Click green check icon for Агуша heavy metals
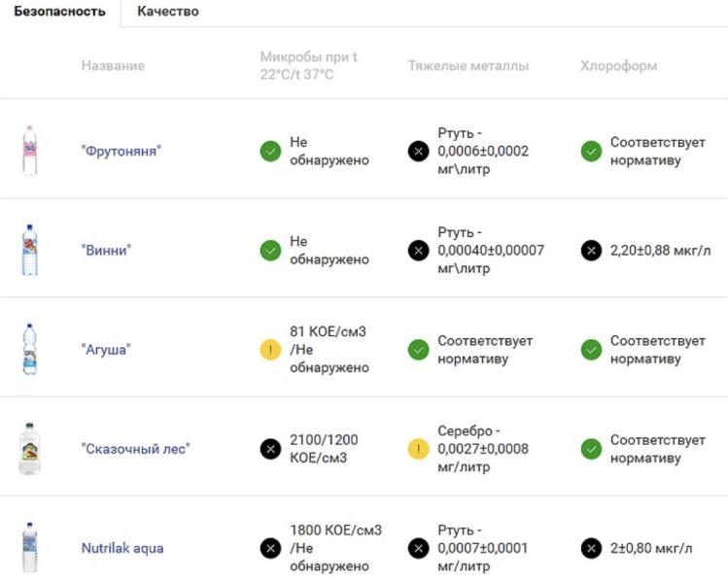Image resolution: width=728 pixels, height=583 pixels. [418, 350]
